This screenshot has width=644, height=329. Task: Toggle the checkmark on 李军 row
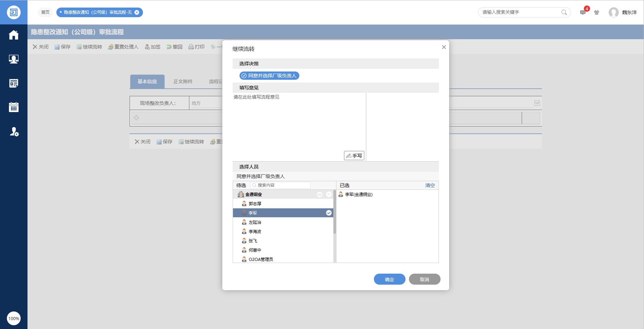329,213
